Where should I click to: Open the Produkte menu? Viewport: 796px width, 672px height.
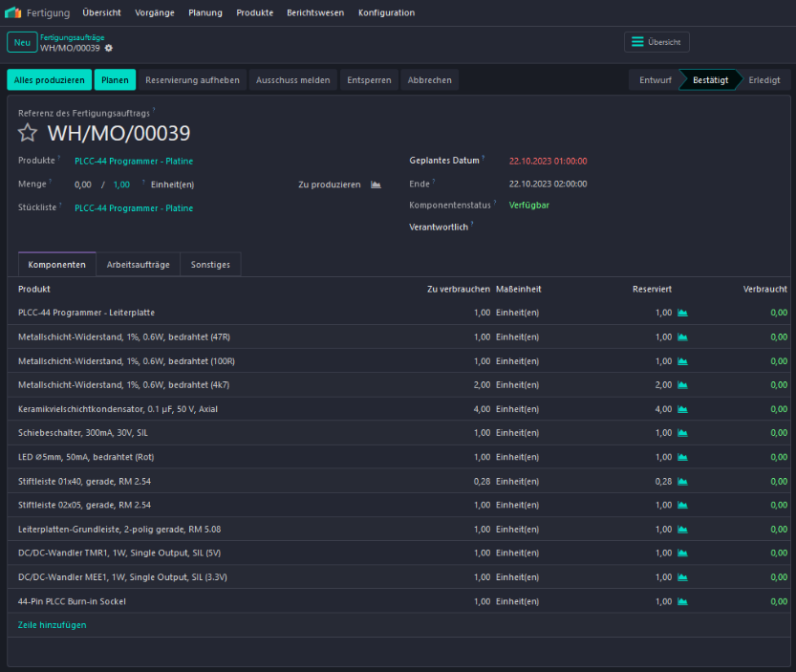[255, 12]
